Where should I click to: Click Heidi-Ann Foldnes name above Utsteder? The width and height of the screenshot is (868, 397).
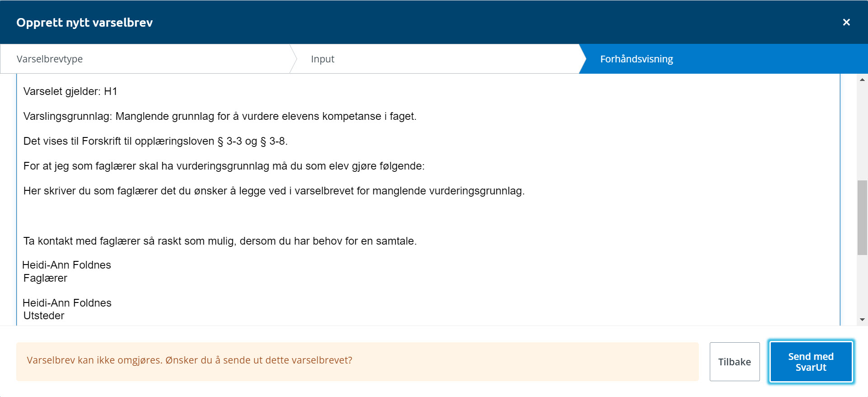pos(67,303)
